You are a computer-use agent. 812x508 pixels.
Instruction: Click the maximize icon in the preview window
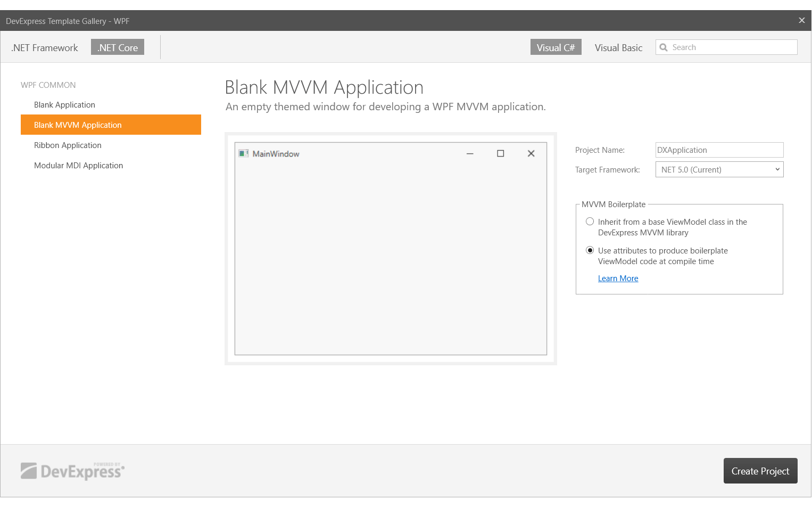tap(500, 153)
